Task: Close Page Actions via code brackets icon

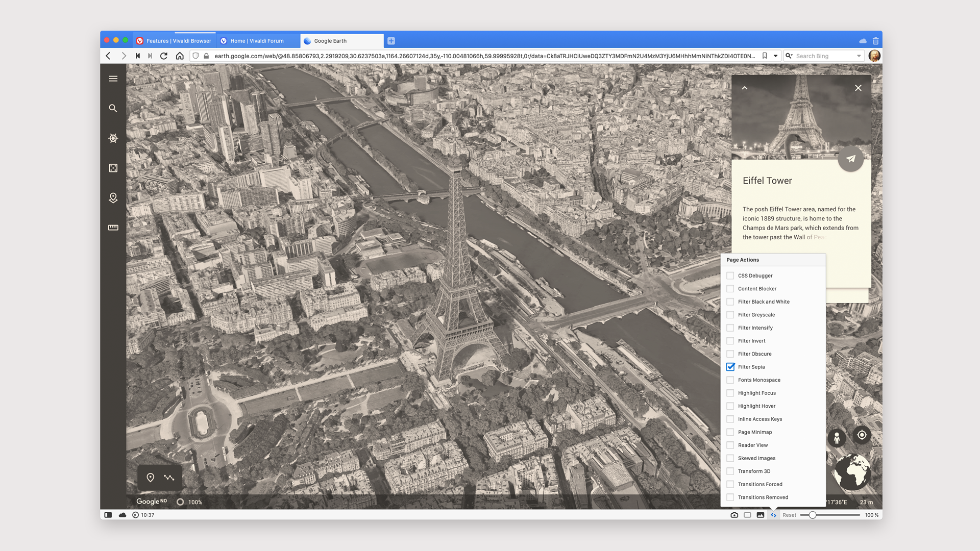Action: point(773,515)
